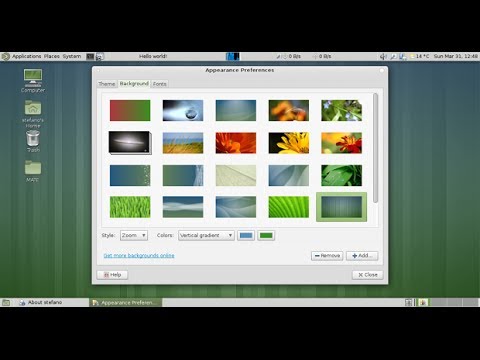Image resolution: width=480 pixels, height=360 pixels.
Task: Select the highlighted striped green wallpaper
Action: click(341, 207)
